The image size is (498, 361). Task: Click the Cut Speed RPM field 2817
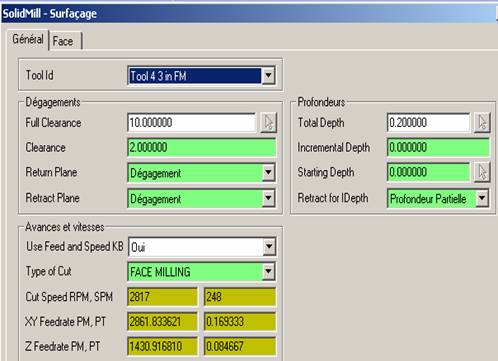pyautogui.click(x=162, y=297)
